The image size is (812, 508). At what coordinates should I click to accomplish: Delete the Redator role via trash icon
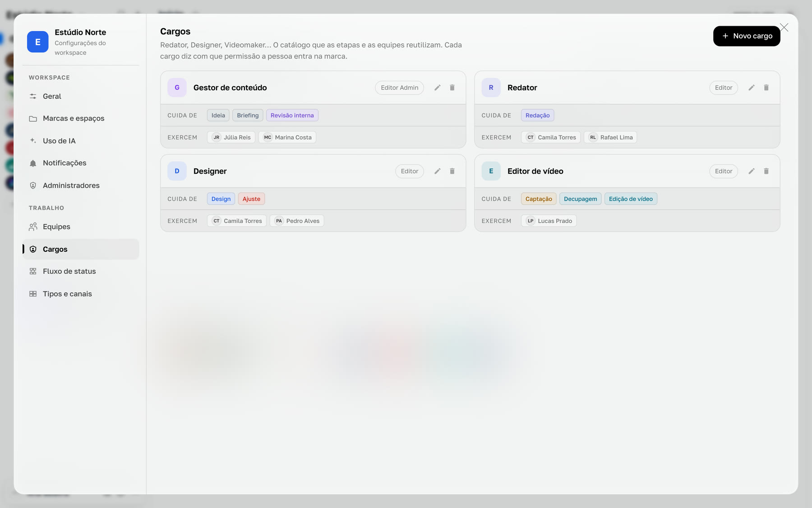[766, 88]
